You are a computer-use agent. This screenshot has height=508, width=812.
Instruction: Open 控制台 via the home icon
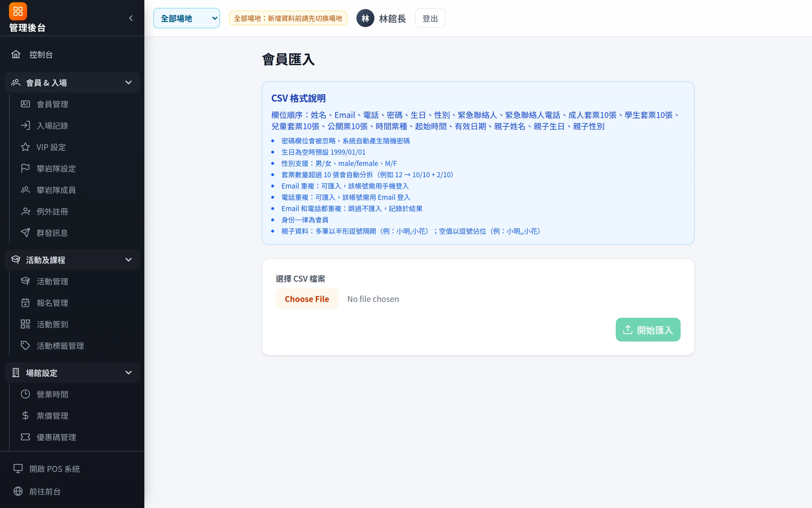click(x=16, y=54)
